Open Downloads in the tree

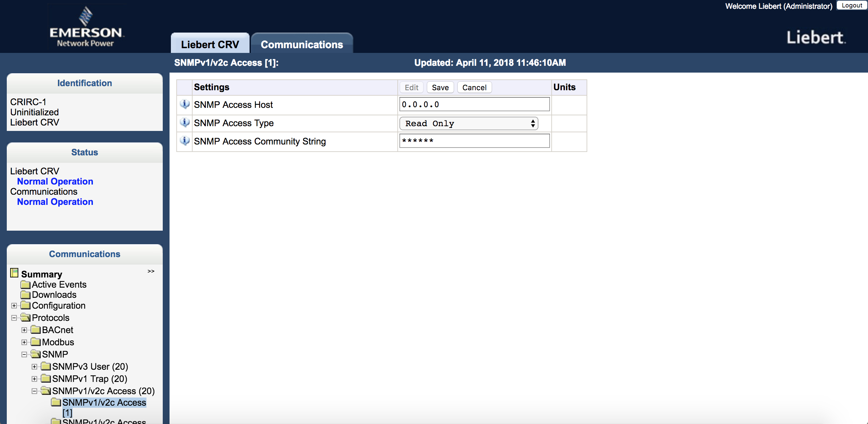click(54, 295)
